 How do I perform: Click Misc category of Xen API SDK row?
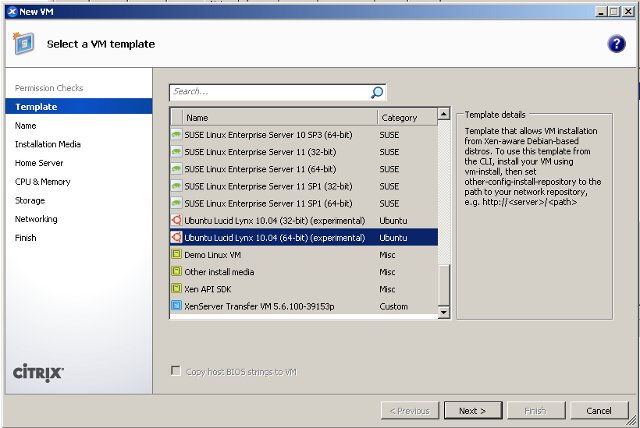pos(387,289)
